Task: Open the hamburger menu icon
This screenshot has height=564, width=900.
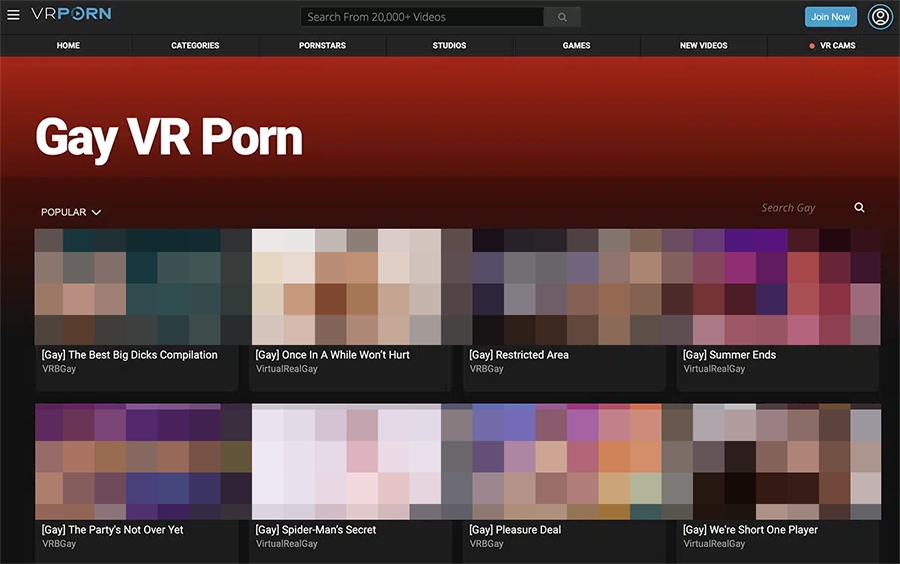Action: tap(13, 15)
